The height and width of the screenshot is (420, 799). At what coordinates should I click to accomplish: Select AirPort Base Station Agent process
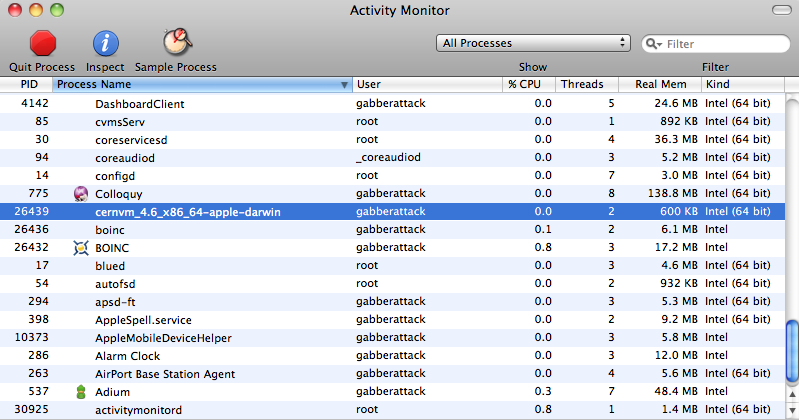pos(165,374)
